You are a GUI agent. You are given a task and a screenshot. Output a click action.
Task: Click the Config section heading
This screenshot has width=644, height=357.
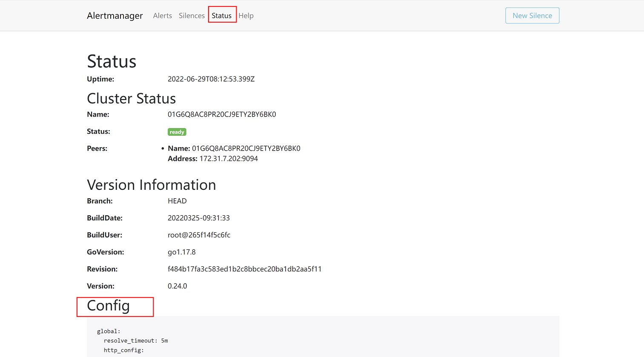click(x=108, y=306)
